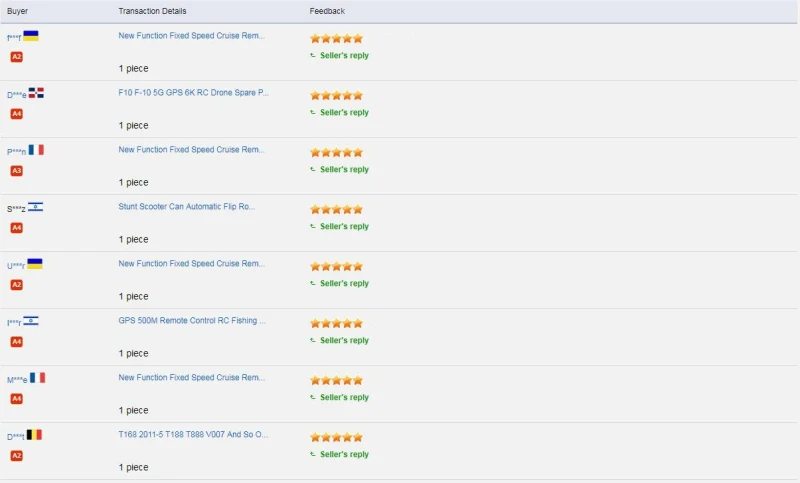Click the A4 badge under buyer M***e
Screen dimensions: 800x483
tap(16, 399)
